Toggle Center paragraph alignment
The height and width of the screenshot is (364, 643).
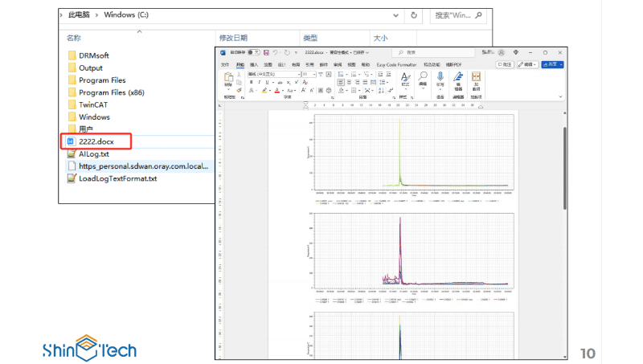[349, 83]
